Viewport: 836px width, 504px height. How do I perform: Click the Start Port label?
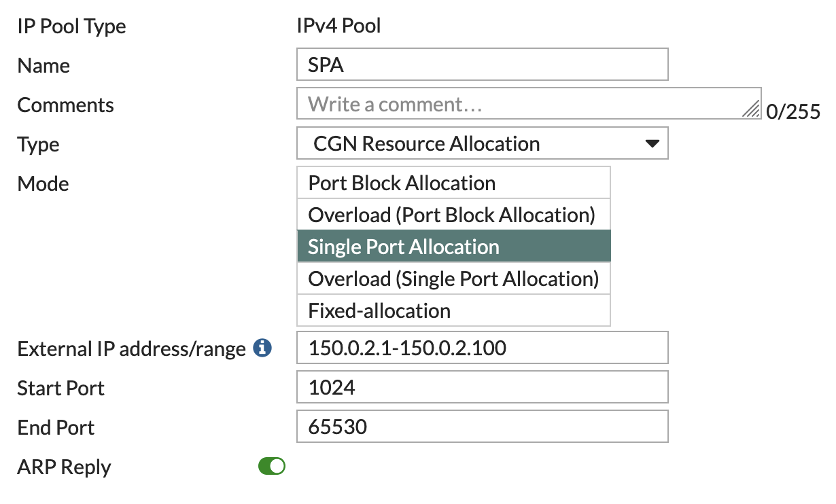pos(61,389)
